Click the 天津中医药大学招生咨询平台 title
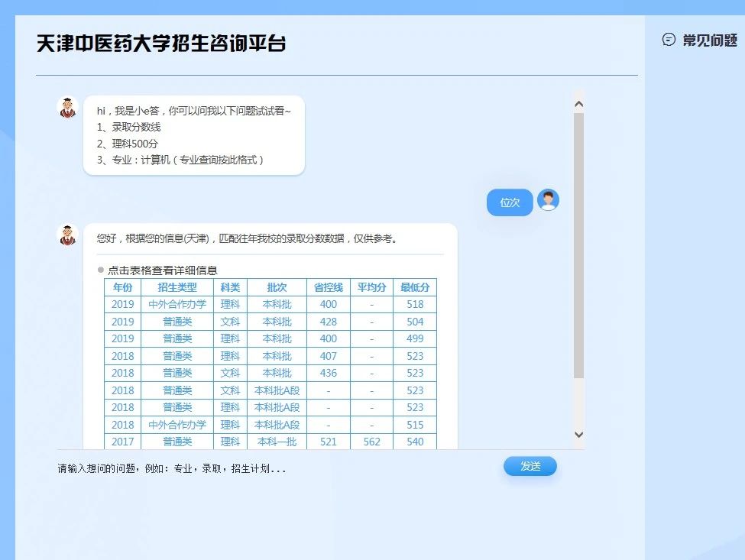 coord(161,44)
